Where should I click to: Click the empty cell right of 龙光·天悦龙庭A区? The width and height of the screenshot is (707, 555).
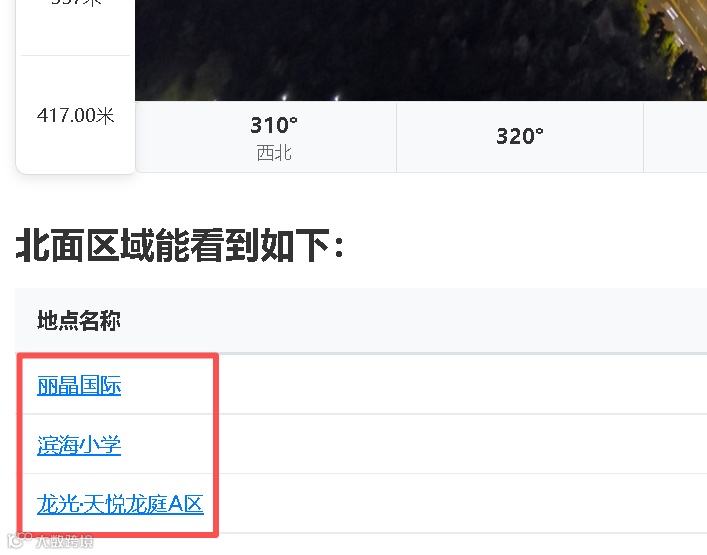[463, 504]
